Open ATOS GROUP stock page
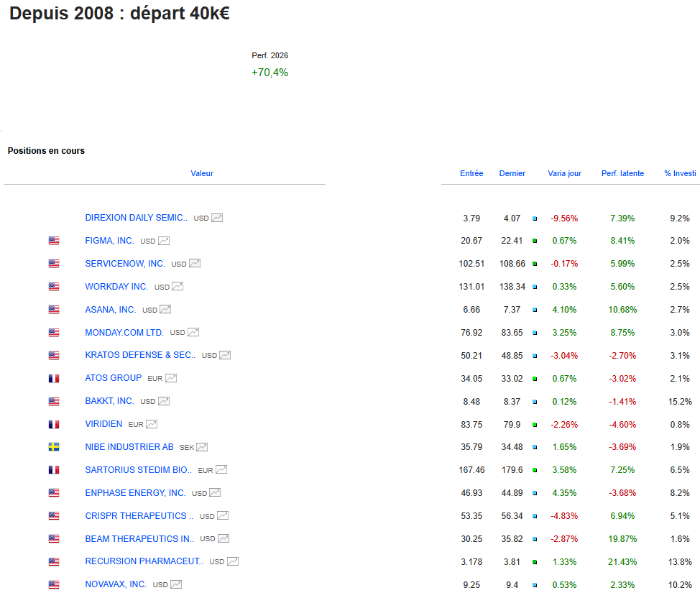700x598 pixels. pos(114,378)
